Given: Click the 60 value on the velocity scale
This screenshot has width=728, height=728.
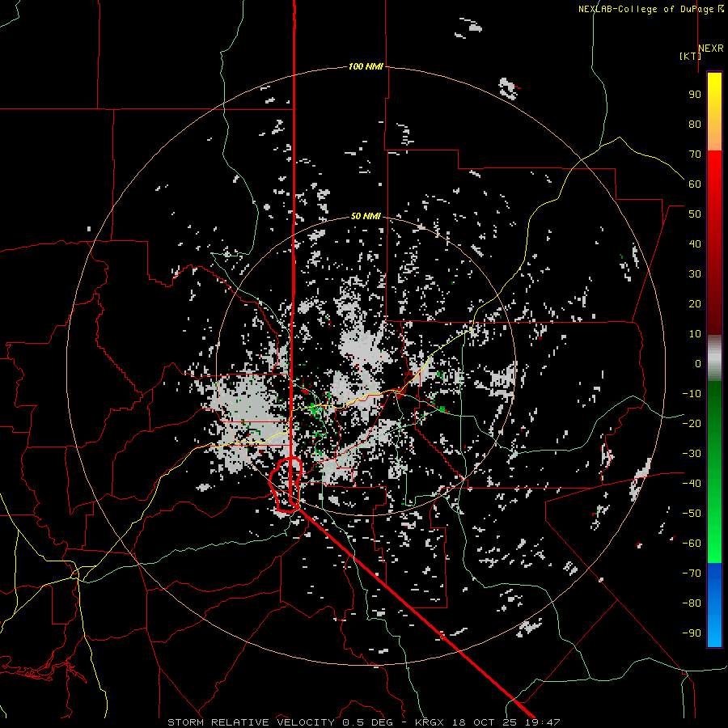Looking at the screenshot, I should point(695,184).
